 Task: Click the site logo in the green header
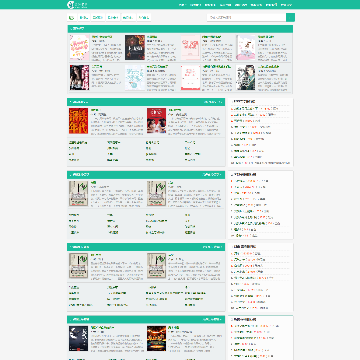(77, 5)
